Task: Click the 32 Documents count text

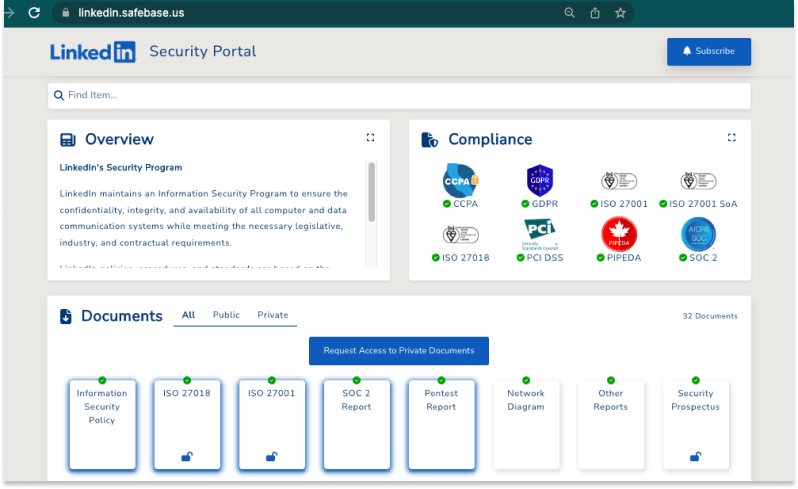Action: click(x=710, y=317)
